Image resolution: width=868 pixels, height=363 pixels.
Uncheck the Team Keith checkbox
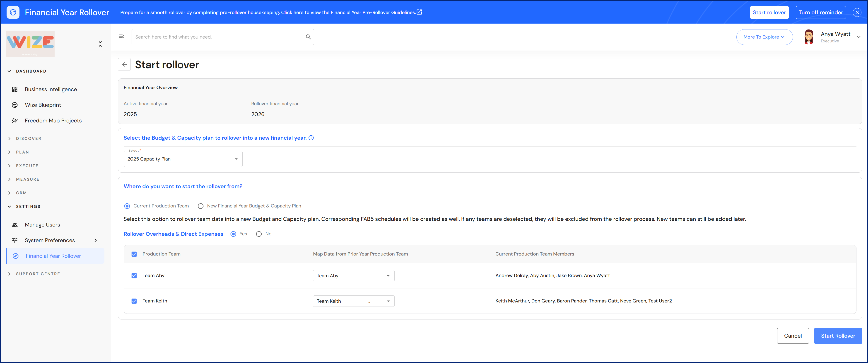tap(134, 301)
